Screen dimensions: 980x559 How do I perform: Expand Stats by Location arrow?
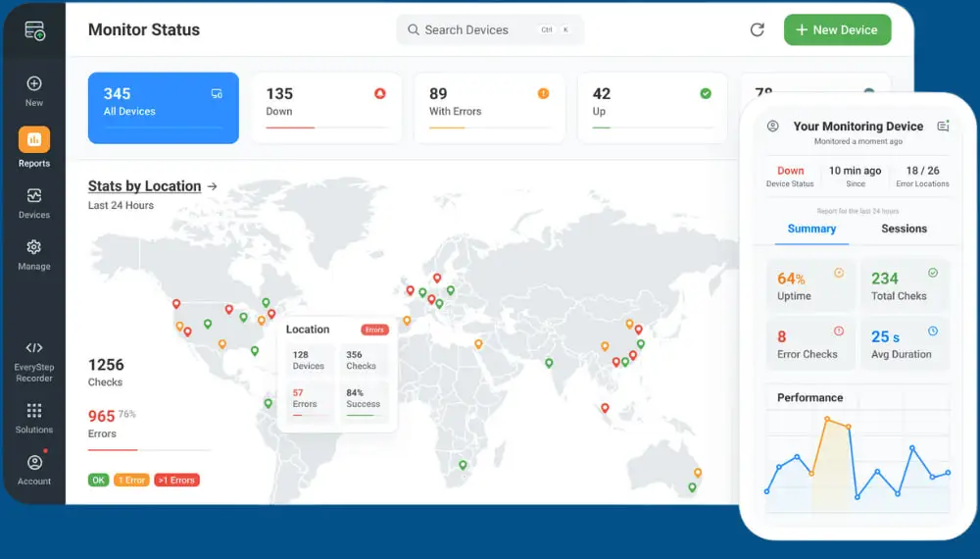click(213, 186)
